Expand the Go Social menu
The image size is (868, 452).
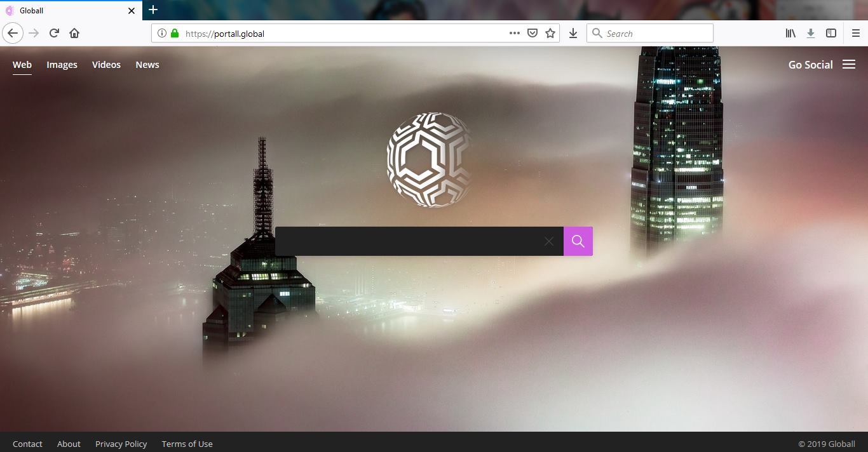pyautogui.click(x=822, y=65)
